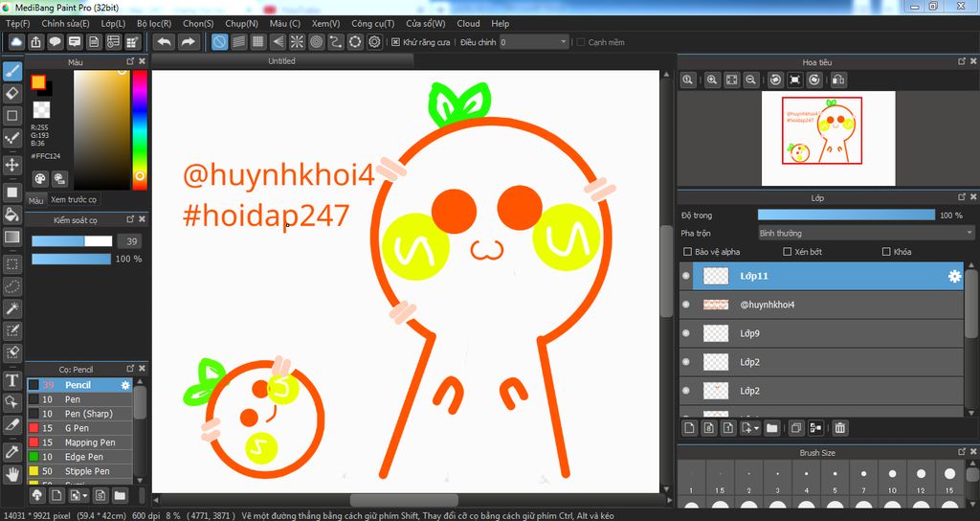Open the Công cụ(T) menu

[372, 23]
